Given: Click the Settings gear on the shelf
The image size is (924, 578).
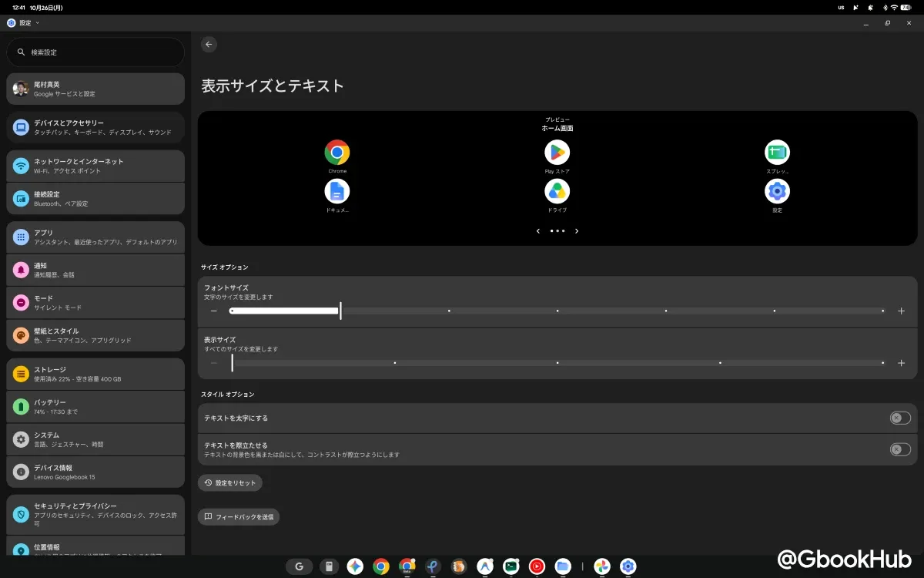Looking at the screenshot, I should 628,566.
